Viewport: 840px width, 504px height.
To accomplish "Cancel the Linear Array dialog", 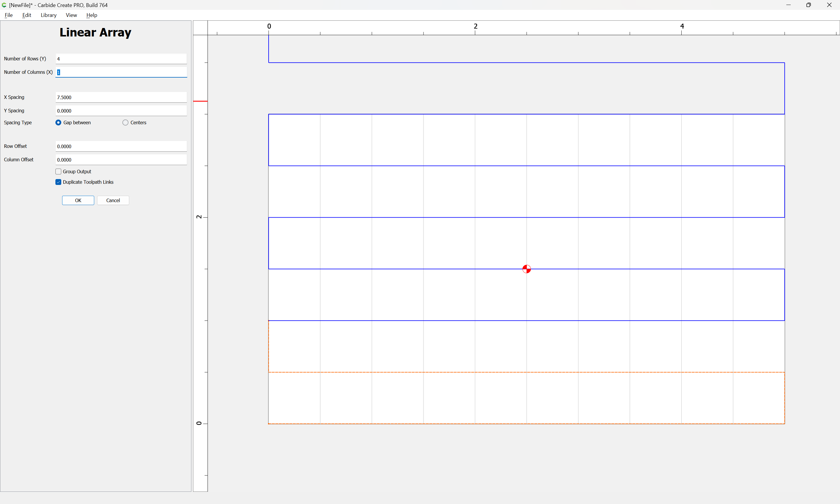I will pyautogui.click(x=113, y=200).
